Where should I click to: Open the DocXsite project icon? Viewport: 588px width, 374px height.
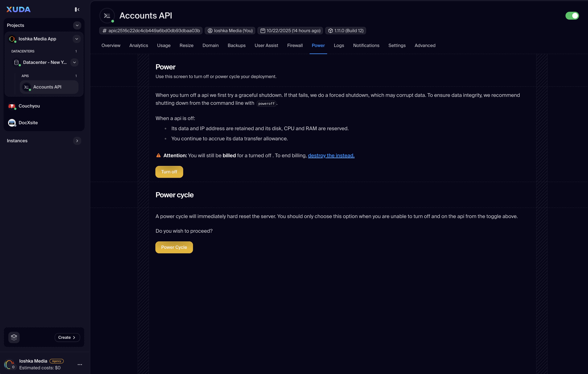tap(12, 123)
